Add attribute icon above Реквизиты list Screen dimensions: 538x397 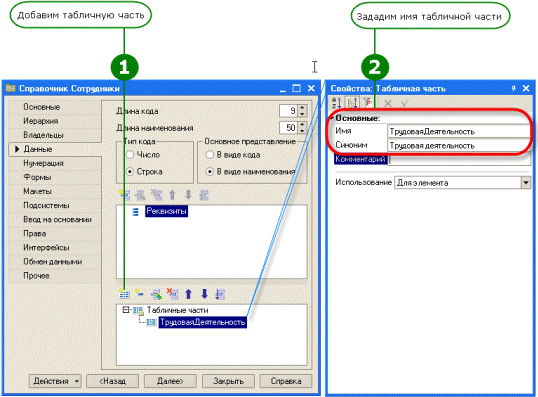(x=124, y=195)
